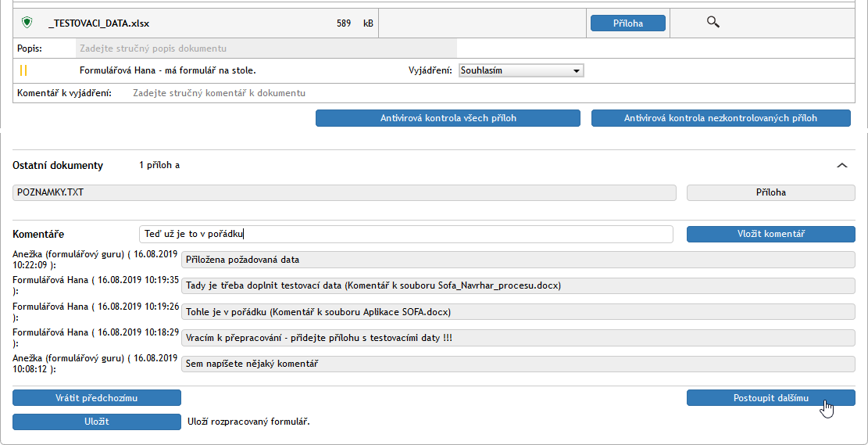Image resolution: width=868 pixels, height=445 pixels.
Task: Click the orange pause status icon
Action: point(23,70)
